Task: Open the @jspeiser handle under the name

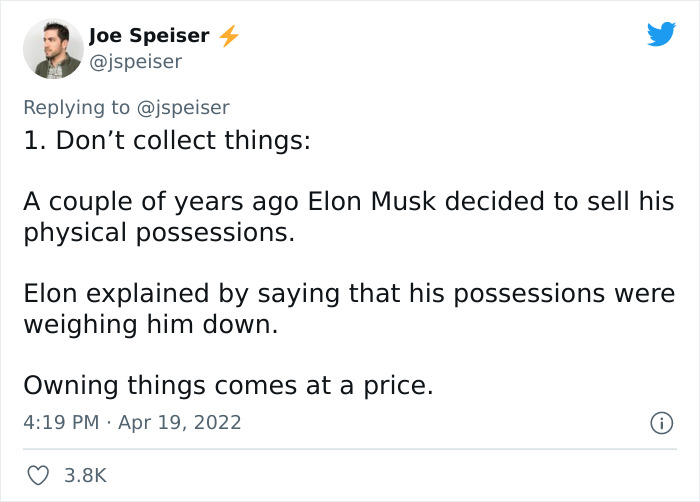Action: click(x=135, y=62)
